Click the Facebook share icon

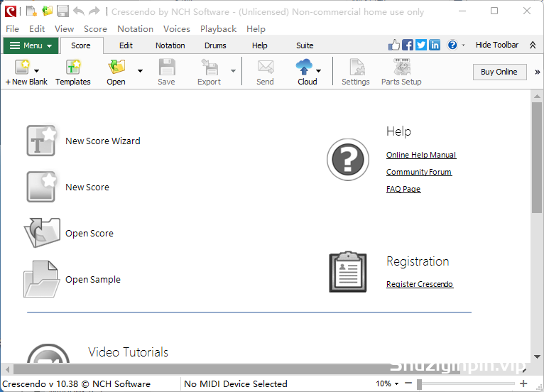pos(408,45)
